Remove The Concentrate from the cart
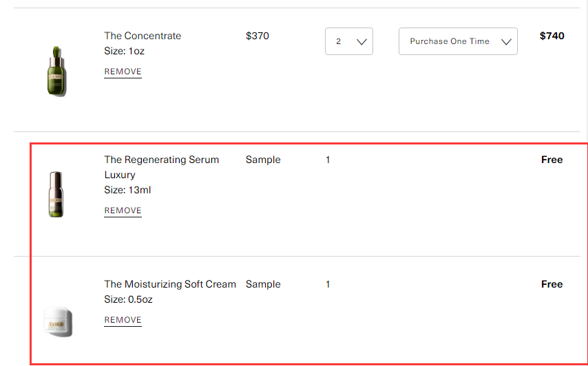Viewport: 588px width, 366px height. coord(123,72)
